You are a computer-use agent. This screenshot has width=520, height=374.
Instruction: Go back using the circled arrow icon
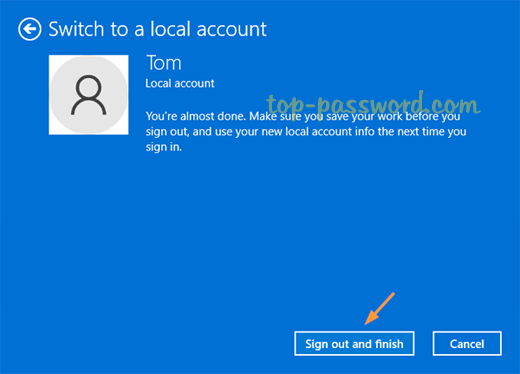pos(30,29)
